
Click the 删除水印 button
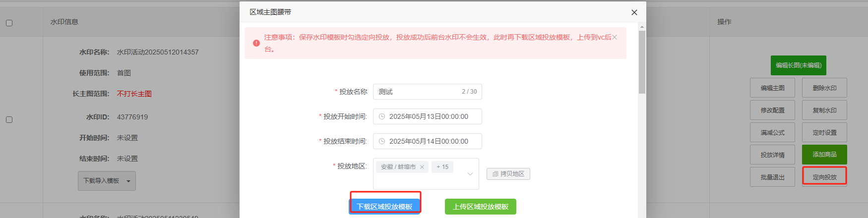pyautogui.click(x=824, y=88)
